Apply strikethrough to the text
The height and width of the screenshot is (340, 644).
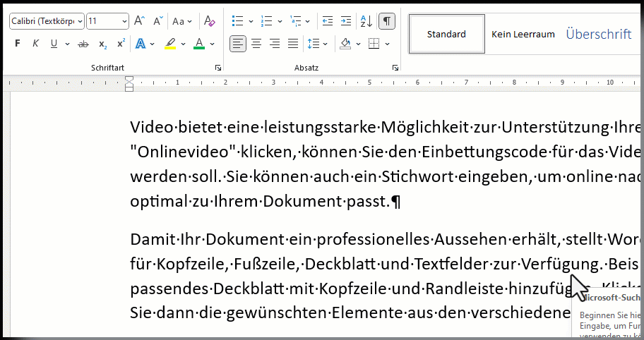(84, 44)
